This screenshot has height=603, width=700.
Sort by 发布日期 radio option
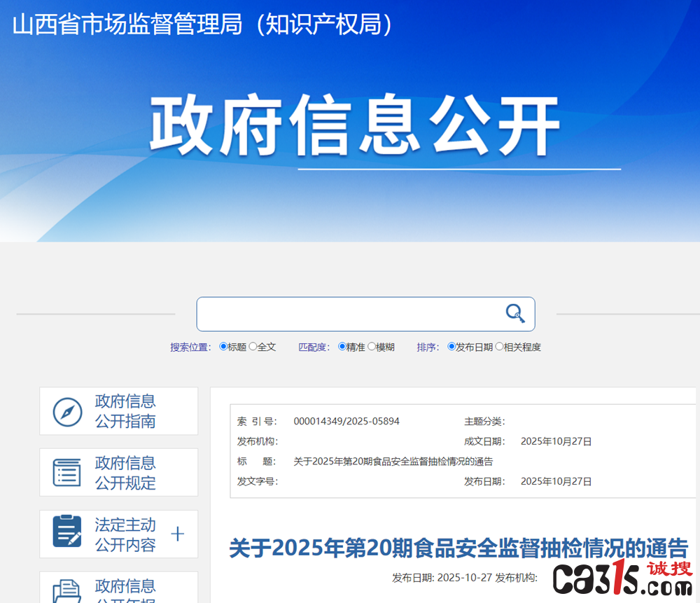coord(451,347)
